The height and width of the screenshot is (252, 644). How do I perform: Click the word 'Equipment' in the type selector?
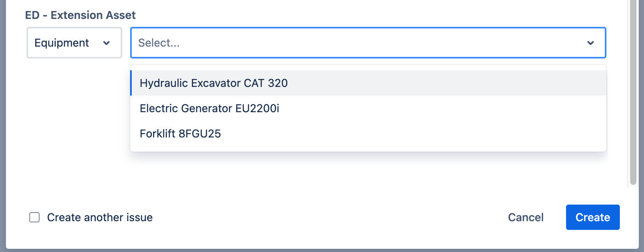click(x=62, y=43)
